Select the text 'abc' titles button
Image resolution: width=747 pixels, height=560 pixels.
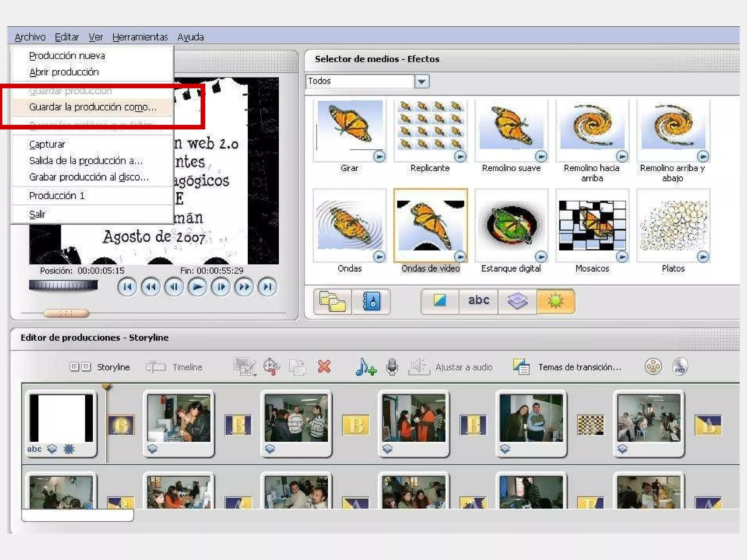(x=478, y=301)
